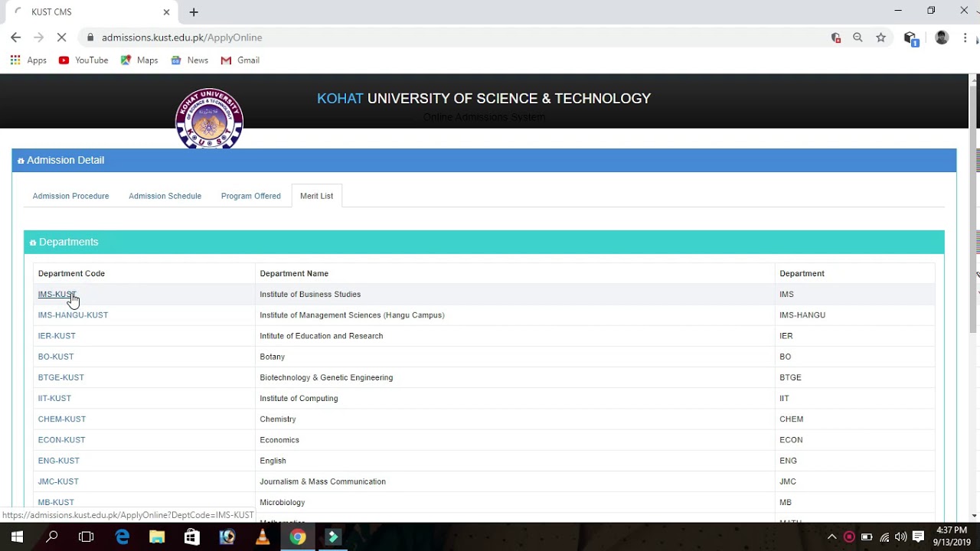The width and height of the screenshot is (980, 551).
Task: Open ECON-KUST department link
Action: point(61,440)
